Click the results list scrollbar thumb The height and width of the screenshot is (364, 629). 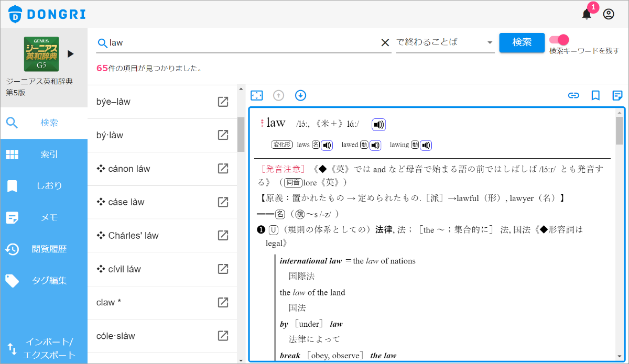241,135
